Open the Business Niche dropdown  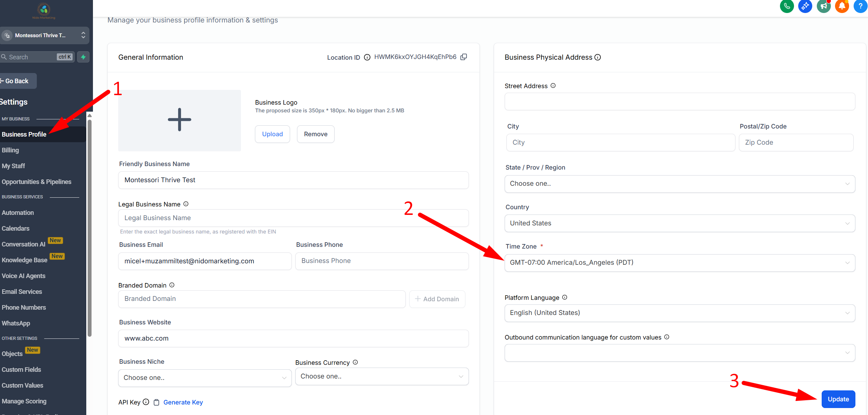pos(205,378)
